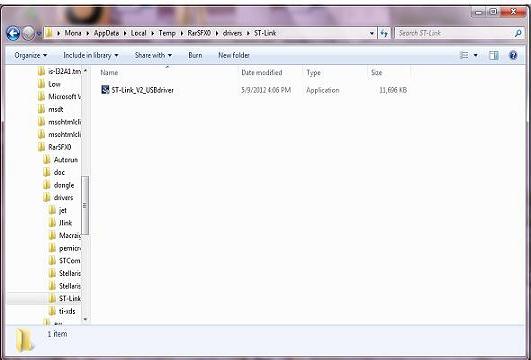Image resolution: width=531 pixels, height=360 pixels.
Task: Select Mona in the address path
Action: pyautogui.click(x=73, y=33)
